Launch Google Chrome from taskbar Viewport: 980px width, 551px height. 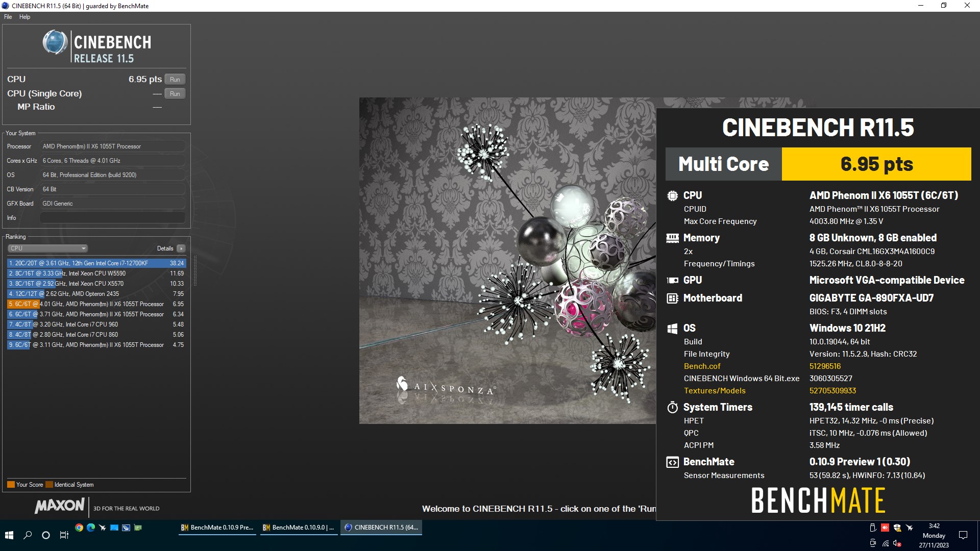click(x=79, y=528)
